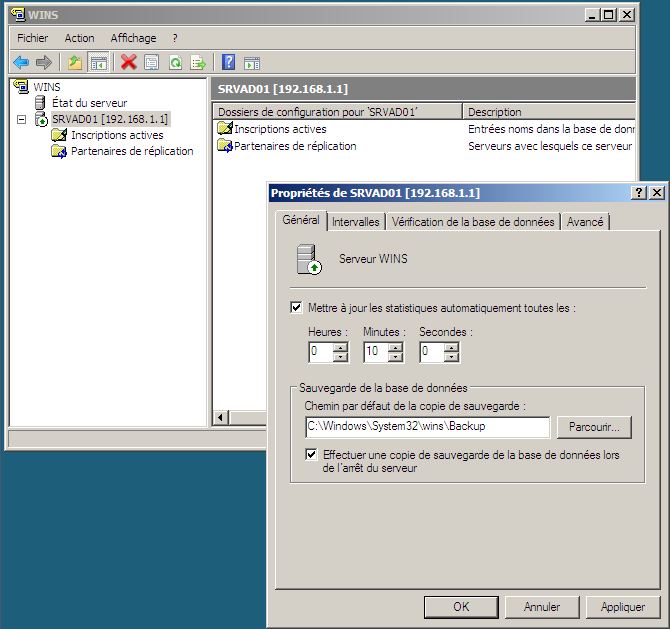Increase the Secondes spinner value
Image resolution: width=670 pixels, height=629 pixels.
pyautogui.click(x=451, y=347)
